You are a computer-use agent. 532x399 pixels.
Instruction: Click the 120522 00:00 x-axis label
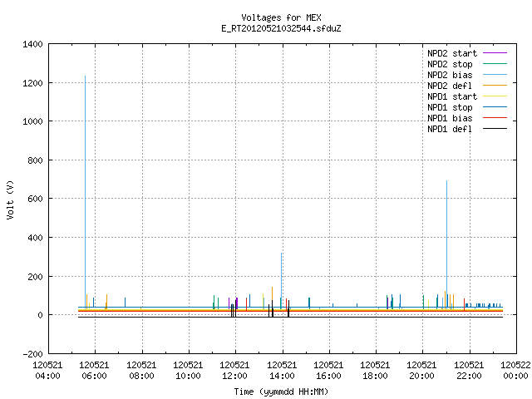(515, 371)
